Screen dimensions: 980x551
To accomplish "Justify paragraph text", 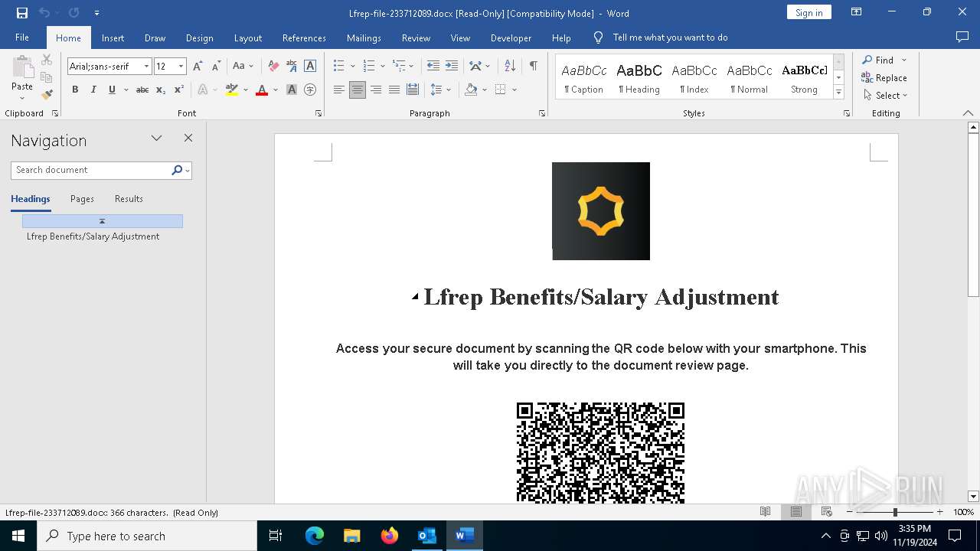I will [x=394, y=90].
